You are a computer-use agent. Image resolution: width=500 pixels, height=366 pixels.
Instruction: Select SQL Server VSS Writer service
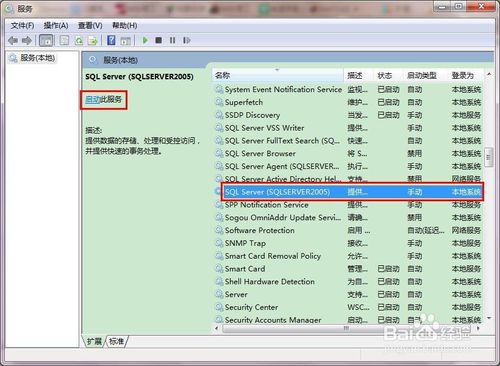click(x=348, y=128)
